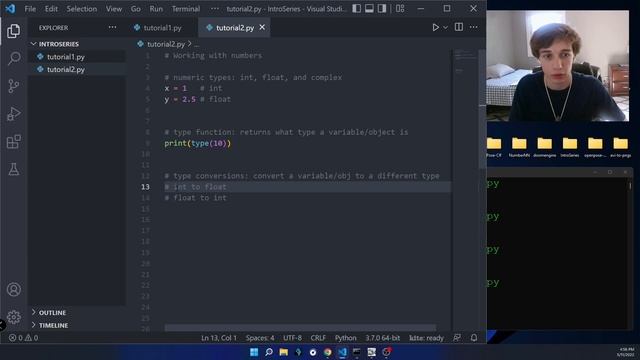The image size is (640, 360).
Task: Click the kite: ready status item
Action: pyautogui.click(x=426, y=338)
